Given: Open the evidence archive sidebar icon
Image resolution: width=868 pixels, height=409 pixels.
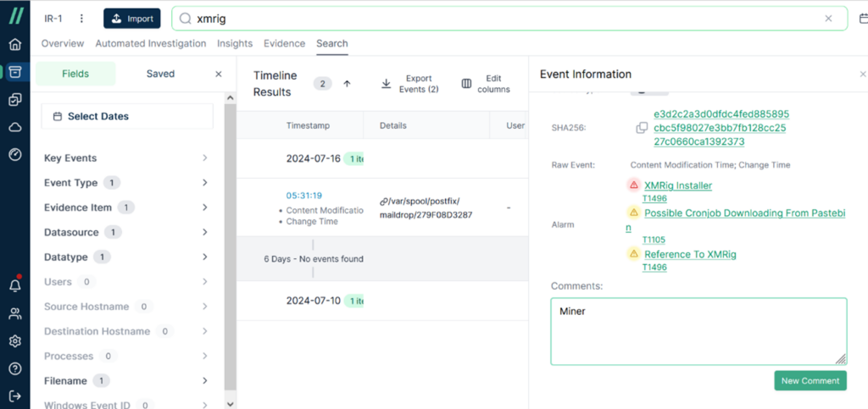Looking at the screenshot, I should 14,72.
